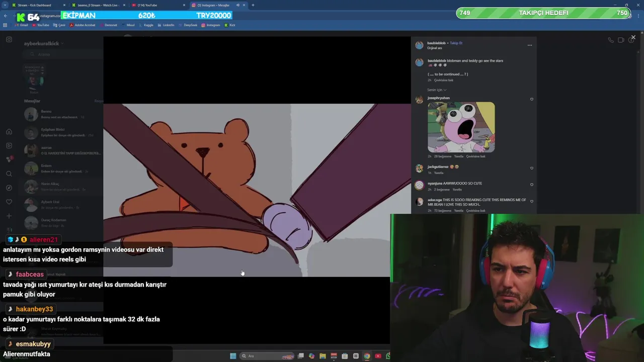Click the reel video to pause playback
This screenshot has height=362, width=644.
click(257, 190)
